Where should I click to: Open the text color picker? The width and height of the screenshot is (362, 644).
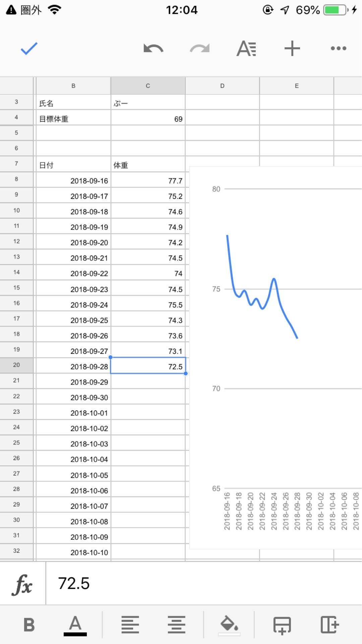75,625
